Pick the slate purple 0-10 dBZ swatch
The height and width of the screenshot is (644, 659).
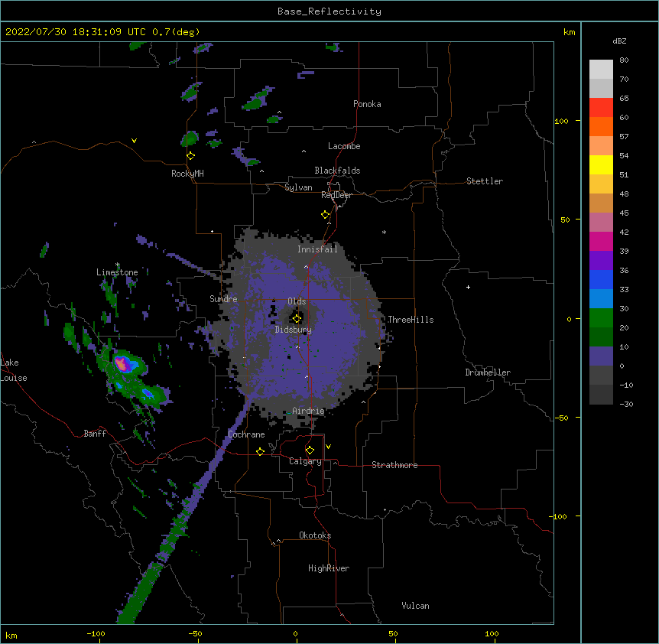click(x=601, y=356)
